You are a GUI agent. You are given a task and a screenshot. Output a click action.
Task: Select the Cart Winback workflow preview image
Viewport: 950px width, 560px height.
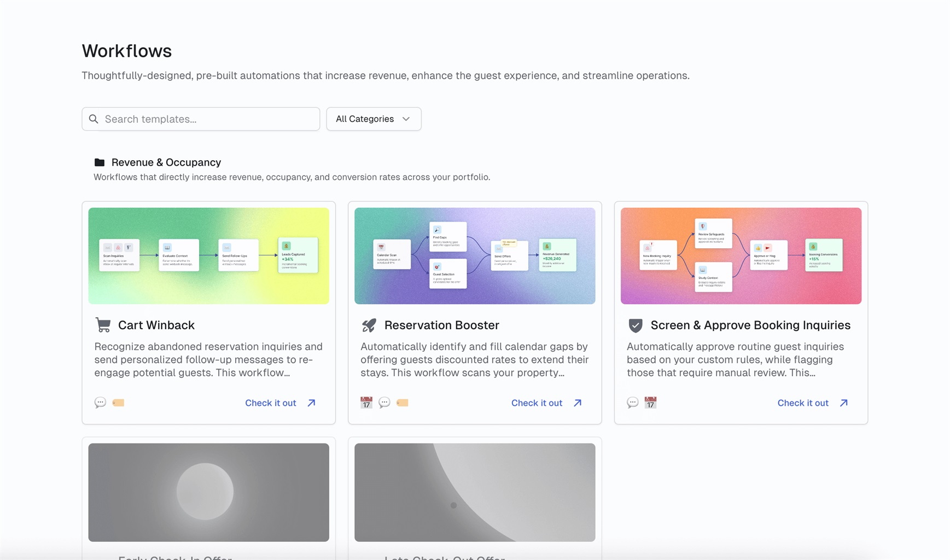pyautogui.click(x=209, y=256)
